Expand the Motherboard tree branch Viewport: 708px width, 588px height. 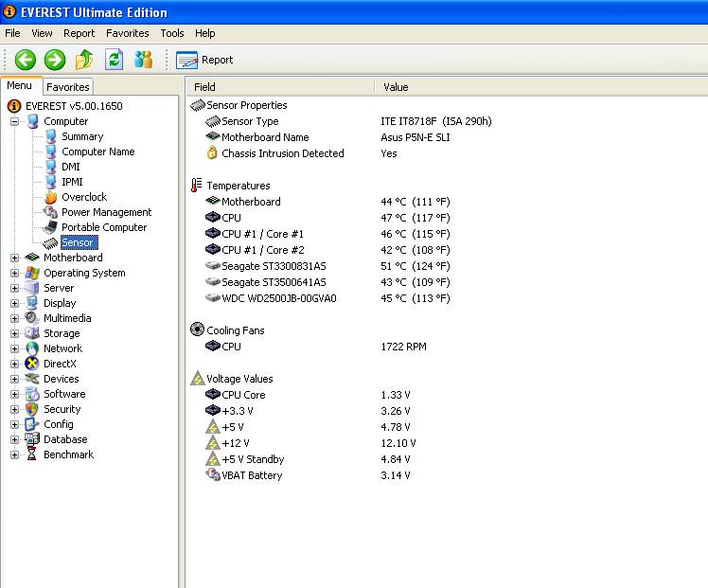point(14,258)
